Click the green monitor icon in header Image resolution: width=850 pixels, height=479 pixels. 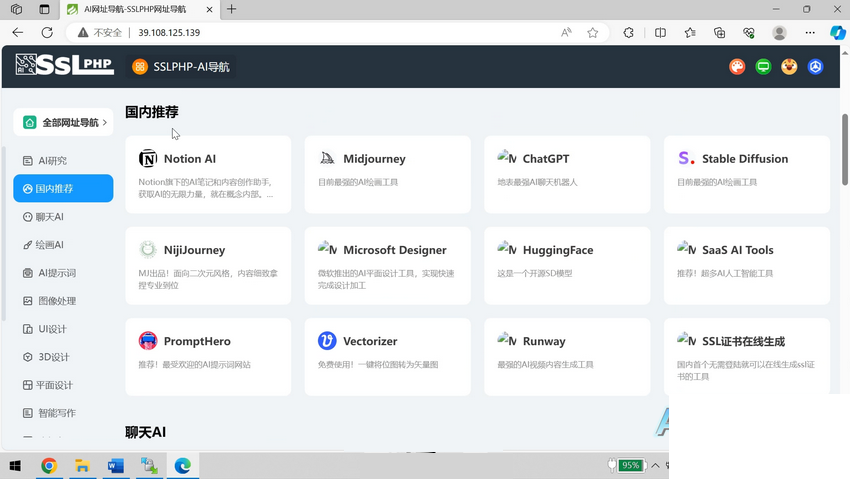click(x=763, y=67)
